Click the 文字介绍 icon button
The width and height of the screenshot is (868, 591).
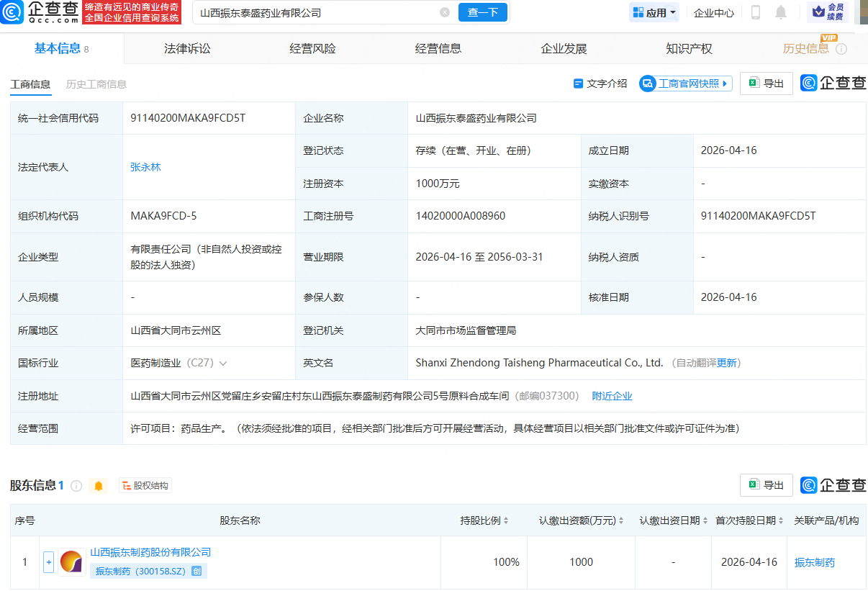[579, 83]
